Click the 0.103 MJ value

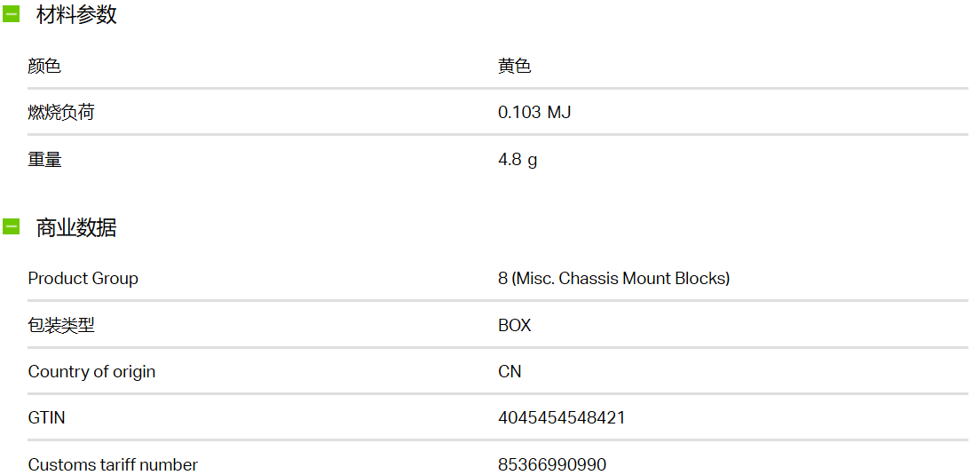coord(534,113)
